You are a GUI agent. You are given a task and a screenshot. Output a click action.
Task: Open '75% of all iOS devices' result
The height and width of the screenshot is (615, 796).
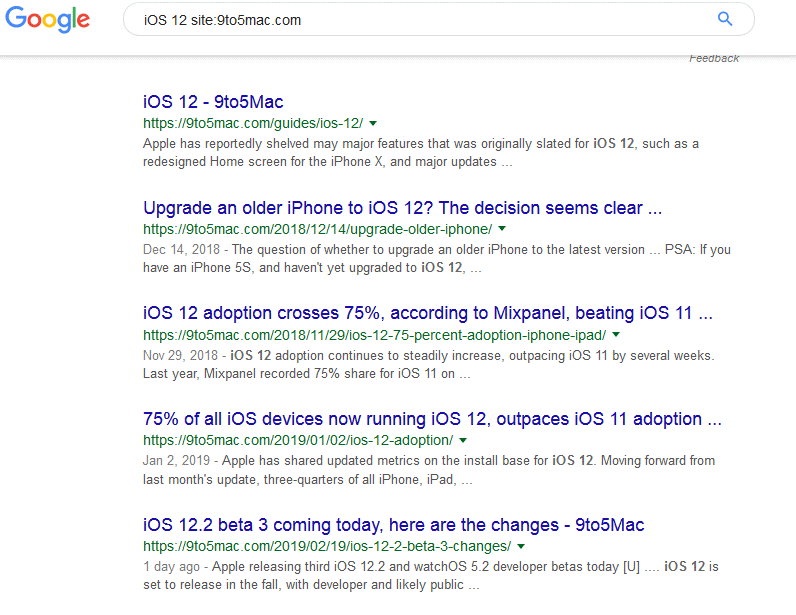pyautogui.click(x=433, y=419)
